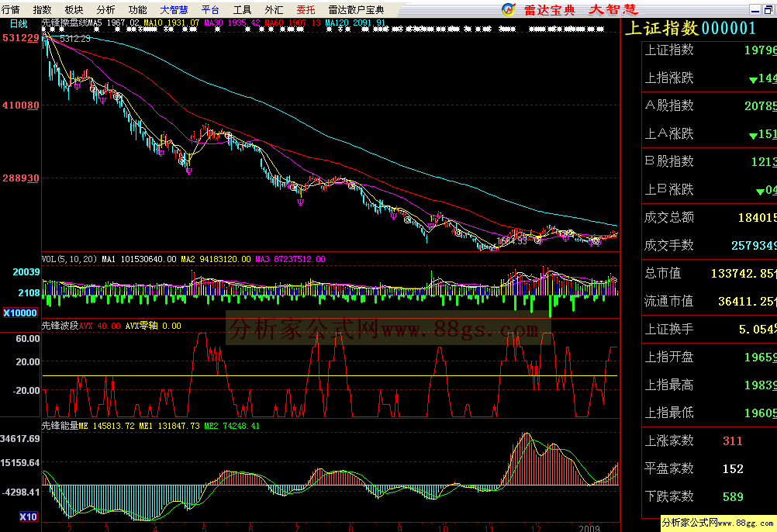The image size is (777, 532).
Task: Click the 上指涨跌 row
Action: coord(710,78)
